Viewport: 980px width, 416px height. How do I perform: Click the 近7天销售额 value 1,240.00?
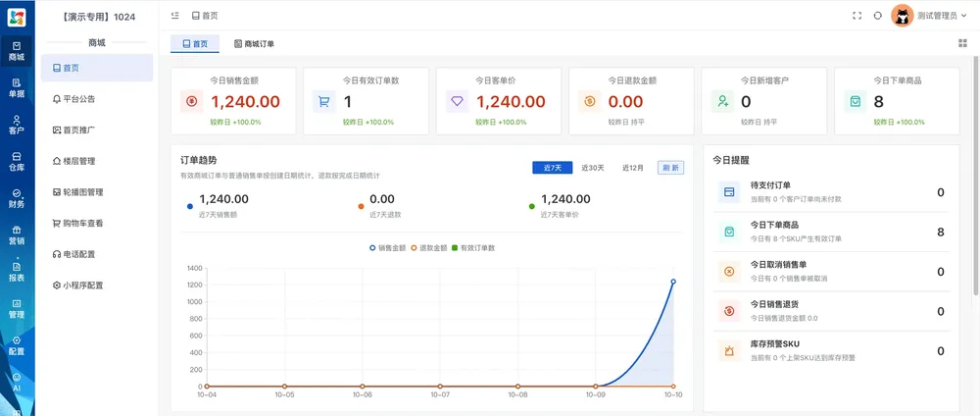point(223,199)
